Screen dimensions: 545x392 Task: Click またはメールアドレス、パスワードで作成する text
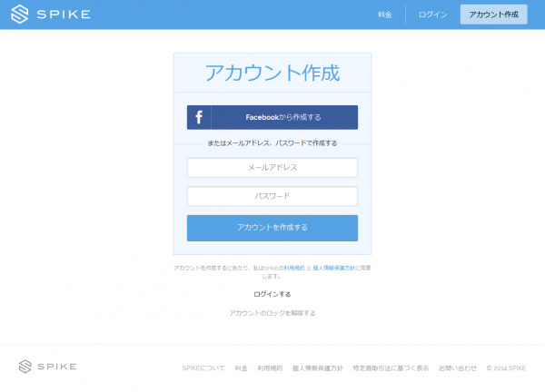point(272,143)
